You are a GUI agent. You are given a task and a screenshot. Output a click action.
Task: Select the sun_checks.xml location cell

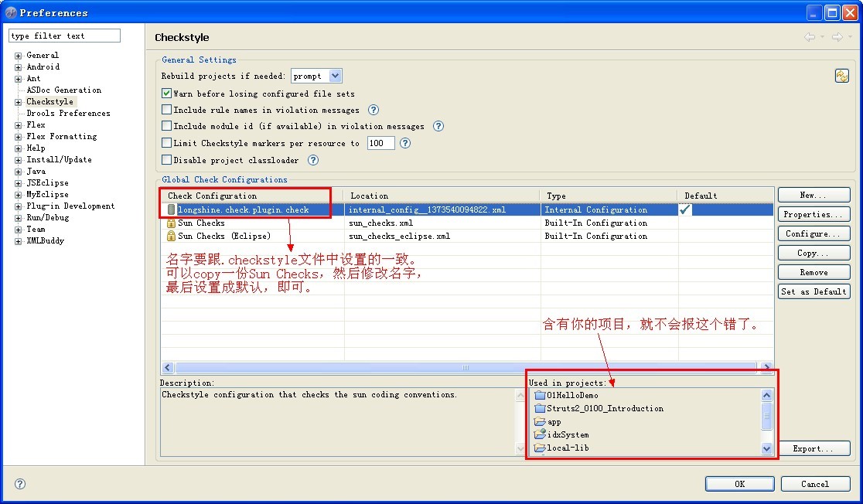click(x=442, y=223)
